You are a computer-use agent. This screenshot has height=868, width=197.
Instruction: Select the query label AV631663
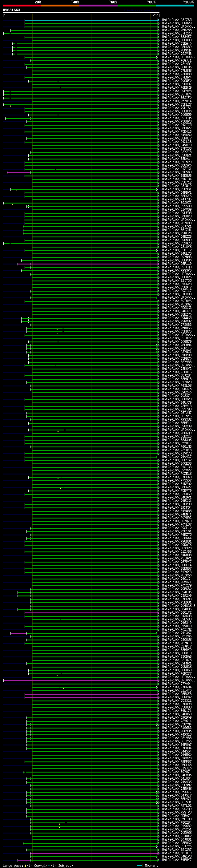11,10
